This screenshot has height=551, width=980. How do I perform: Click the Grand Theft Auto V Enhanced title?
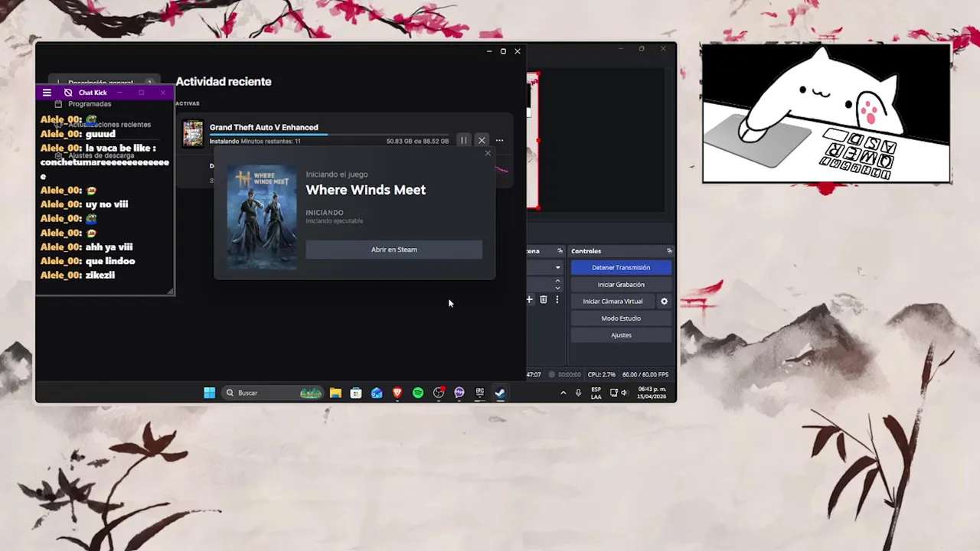click(264, 128)
